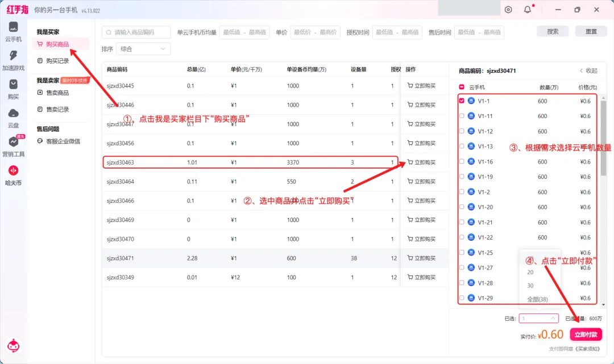The width and height of the screenshot is (614, 364).
Task: Open the 排序 综合 dropdown
Action: coord(143,49)
